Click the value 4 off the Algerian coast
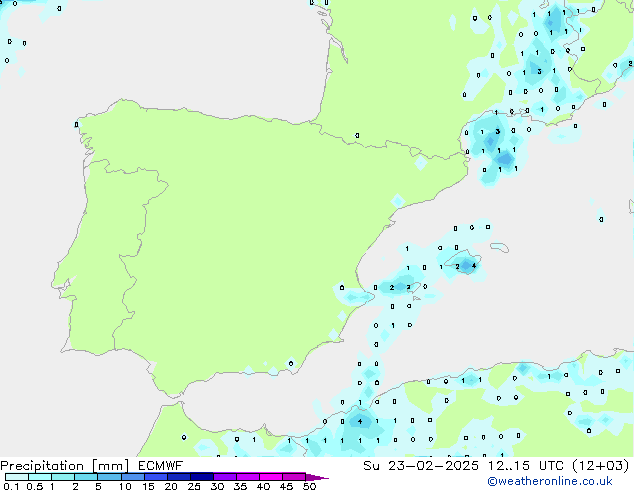 tap(360, 422)
